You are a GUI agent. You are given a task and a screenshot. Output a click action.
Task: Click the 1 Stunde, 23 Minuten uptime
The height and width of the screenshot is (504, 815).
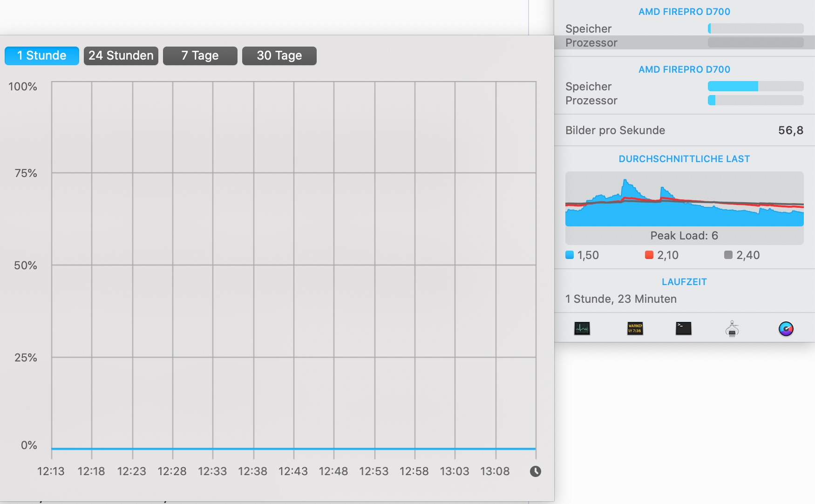tap(621, 299)
